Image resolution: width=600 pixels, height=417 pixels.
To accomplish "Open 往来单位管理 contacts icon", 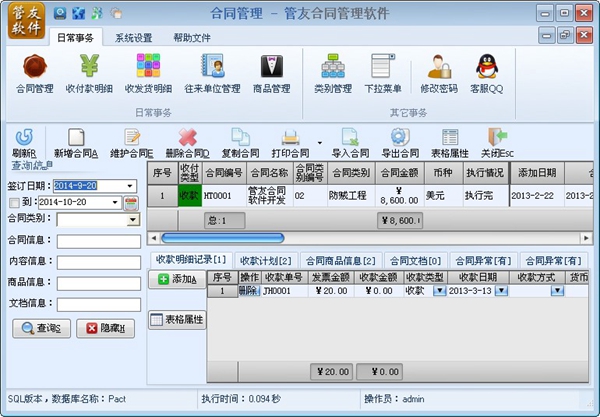I will point(212,74).
